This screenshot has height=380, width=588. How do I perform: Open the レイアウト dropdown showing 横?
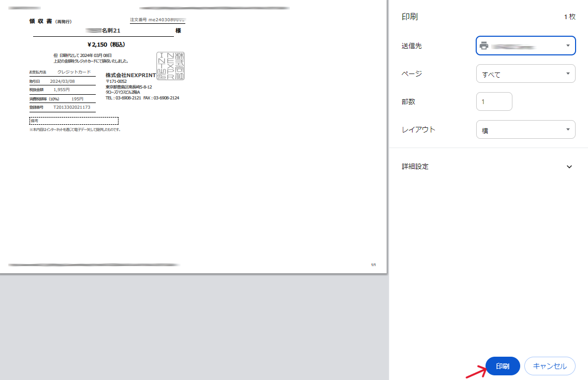(x=526, y=129)
